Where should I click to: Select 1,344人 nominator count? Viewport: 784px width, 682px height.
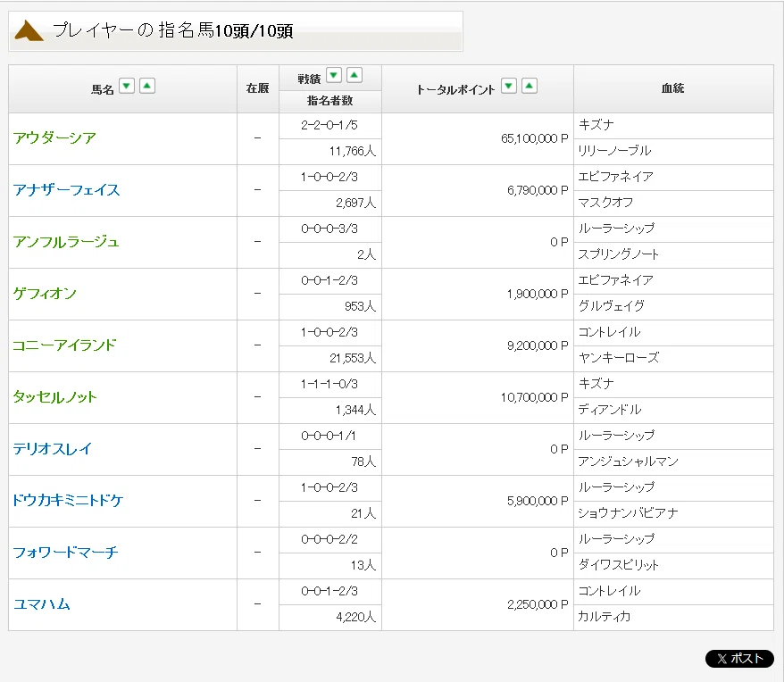[x=355, y=410]
